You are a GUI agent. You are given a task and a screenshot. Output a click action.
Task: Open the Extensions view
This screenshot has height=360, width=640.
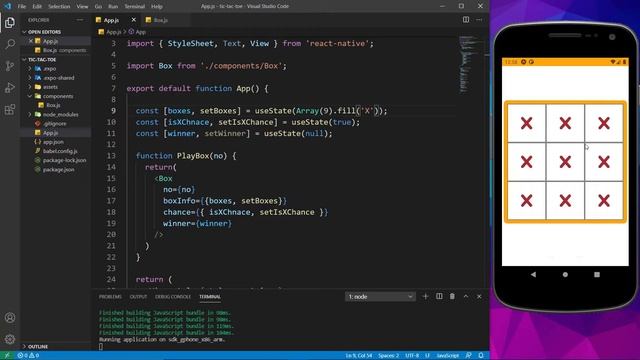click(10, 109)
